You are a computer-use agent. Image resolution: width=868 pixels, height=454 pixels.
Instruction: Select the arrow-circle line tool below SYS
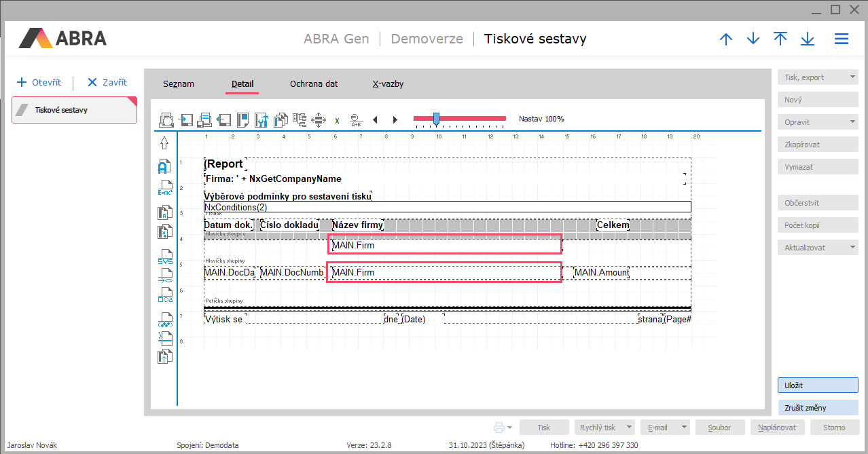[x=165, y=276]
